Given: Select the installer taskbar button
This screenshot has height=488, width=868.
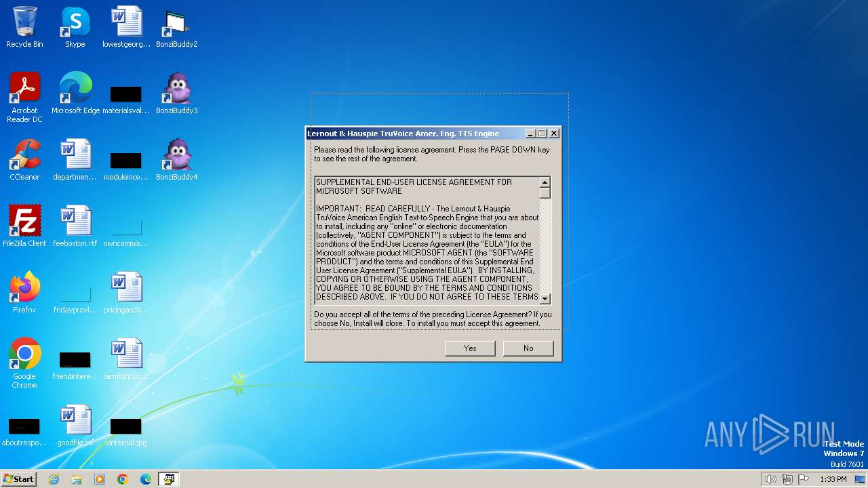Looking at the screenshot, I should coord(168,479).
